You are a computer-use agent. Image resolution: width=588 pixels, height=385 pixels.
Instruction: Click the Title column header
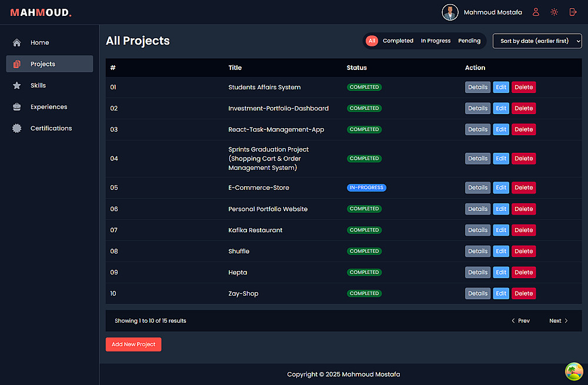235,68
